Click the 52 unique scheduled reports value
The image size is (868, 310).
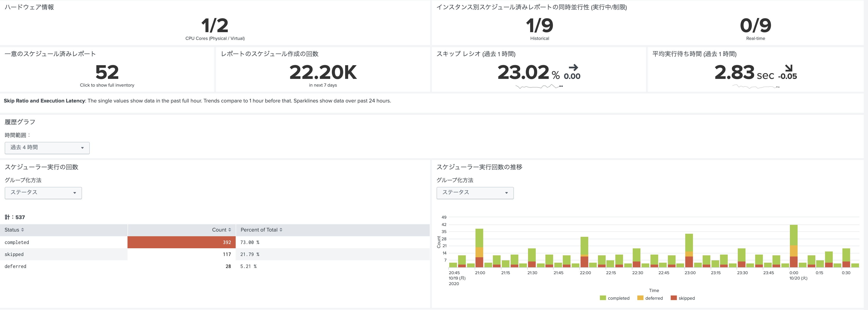click(107, 72)
